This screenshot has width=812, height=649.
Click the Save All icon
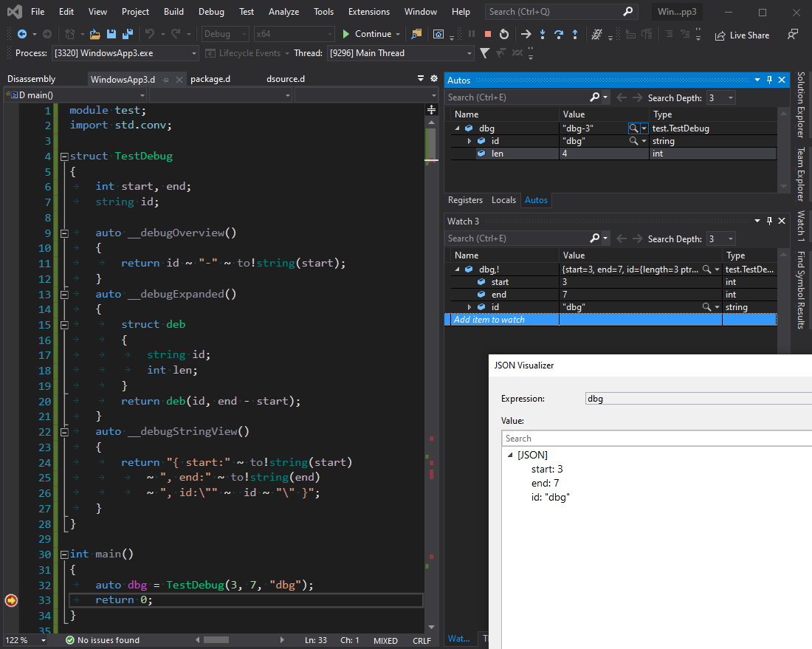128,34
